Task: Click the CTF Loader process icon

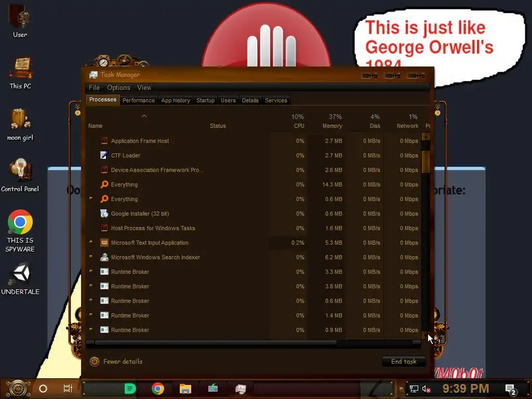Action: pyautogui.click(x=104, y=155)
